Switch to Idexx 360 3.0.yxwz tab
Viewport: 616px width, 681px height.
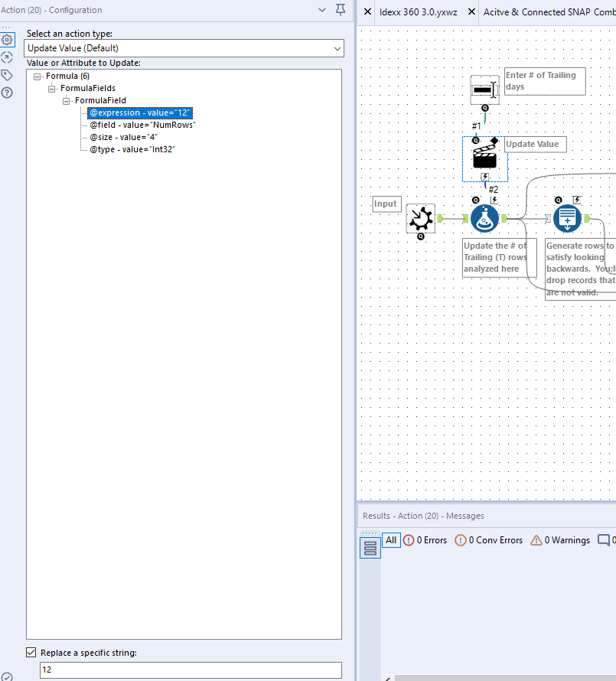(419, 12)
